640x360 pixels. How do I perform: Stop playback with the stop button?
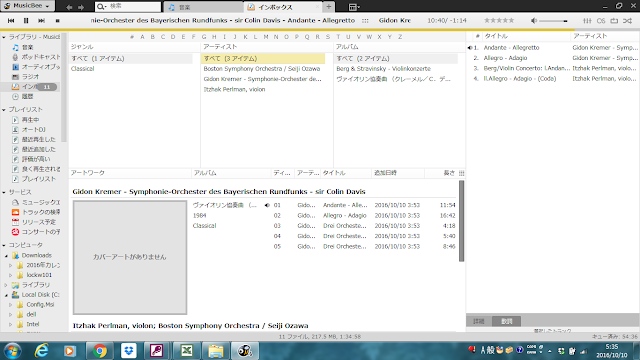click(x=58, y=20)
